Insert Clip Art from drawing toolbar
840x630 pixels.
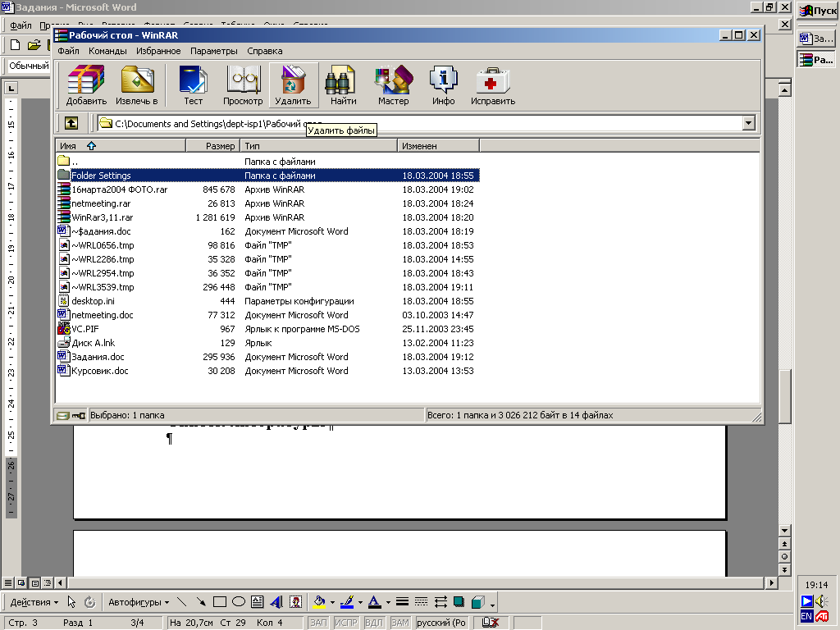coord(295,602)
